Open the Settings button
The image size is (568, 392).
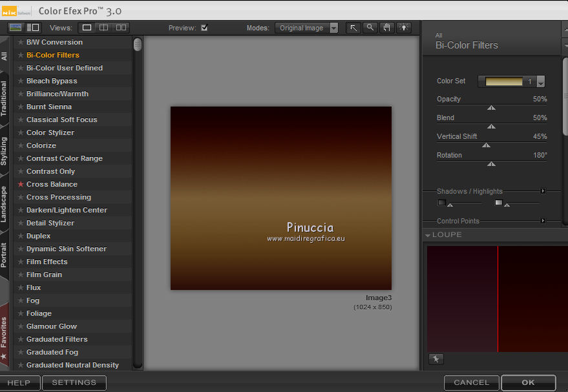point(74,382)
